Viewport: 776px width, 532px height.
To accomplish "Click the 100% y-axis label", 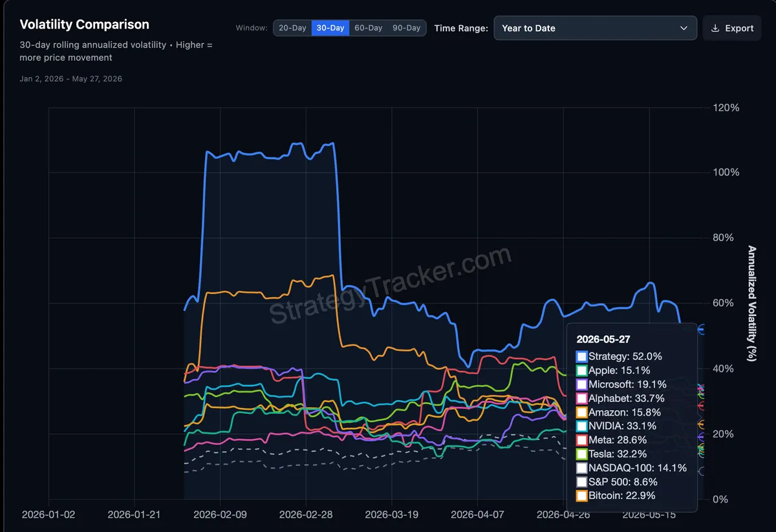I will 726,173.
